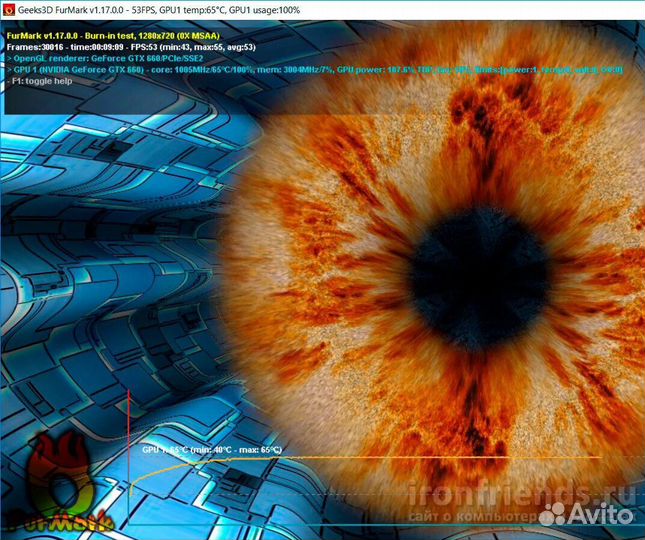The width and height of the screenshot is (645, 540).
Task: Click the GPU temperature min/max graph label
Action: (212, 450)
